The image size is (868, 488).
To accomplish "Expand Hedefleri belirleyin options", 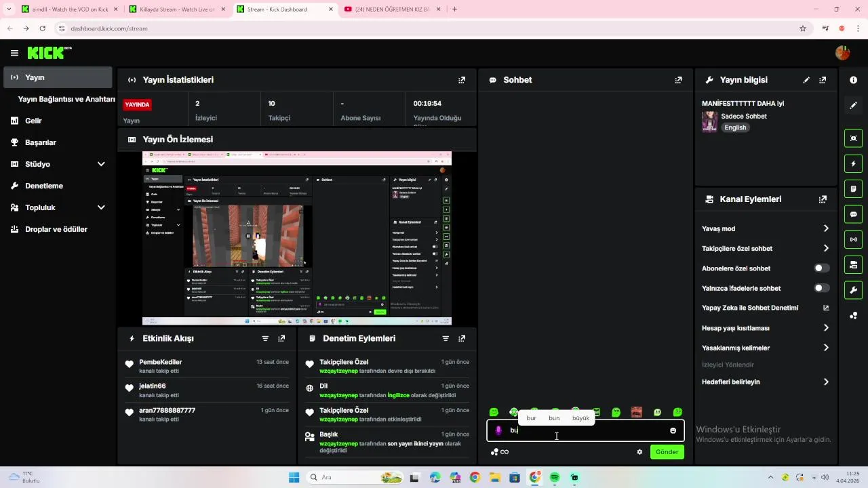I will tap(826, 382).
